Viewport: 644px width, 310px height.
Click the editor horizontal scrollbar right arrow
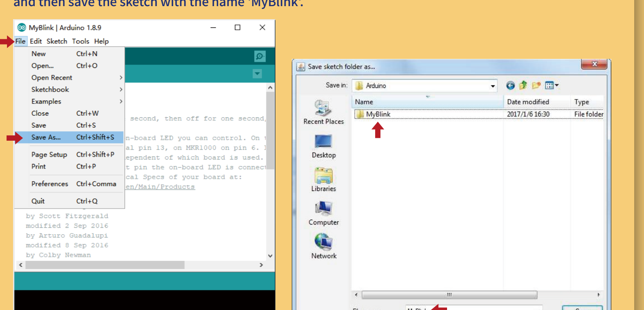(261, 265)
